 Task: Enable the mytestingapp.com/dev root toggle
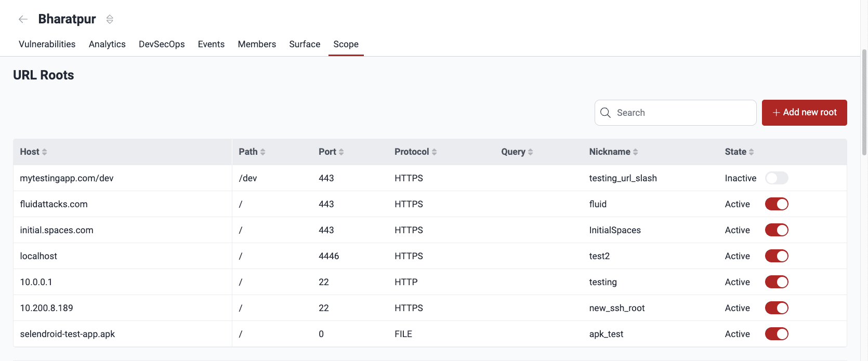777,178
